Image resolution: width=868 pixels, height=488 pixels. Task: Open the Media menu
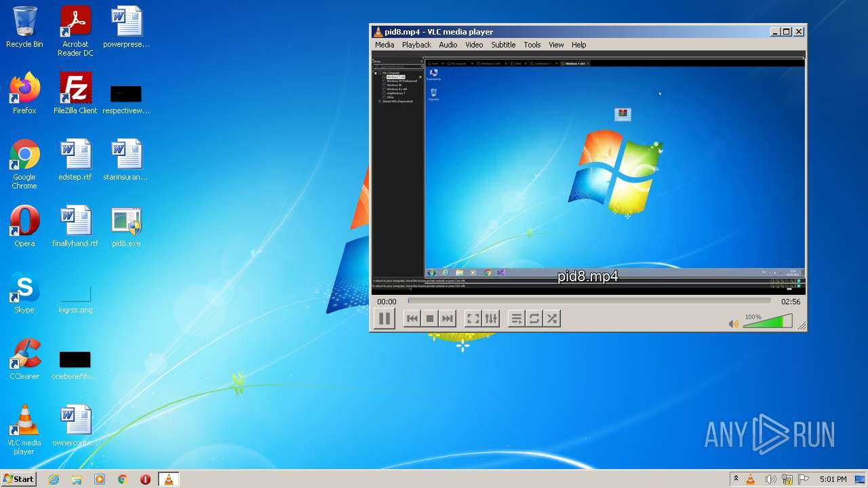point(384,45)
